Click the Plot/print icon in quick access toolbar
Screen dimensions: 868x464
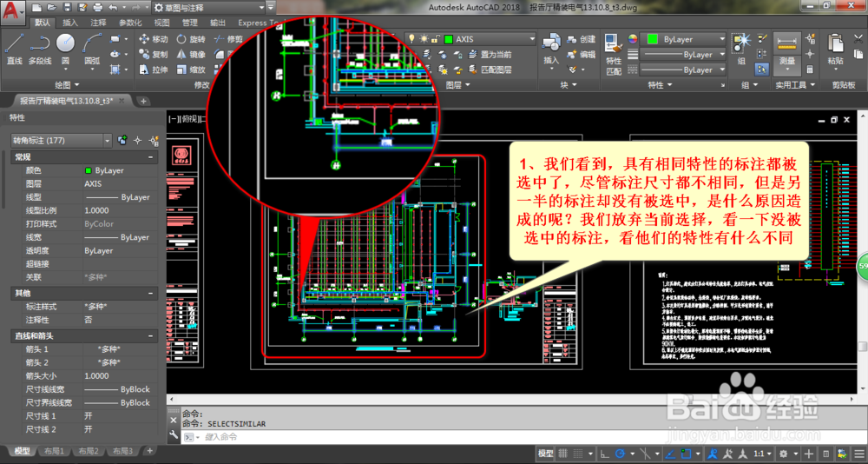pos(97,7)
